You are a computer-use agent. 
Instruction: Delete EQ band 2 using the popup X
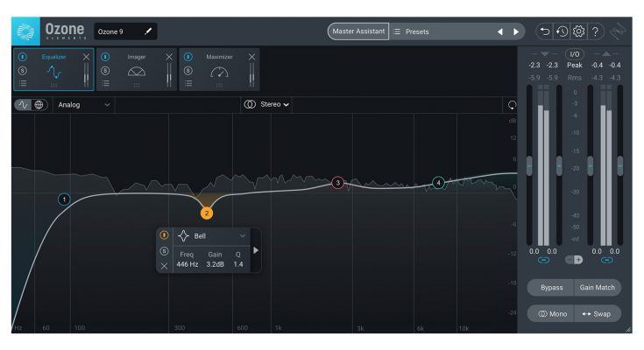click(164, 266)
